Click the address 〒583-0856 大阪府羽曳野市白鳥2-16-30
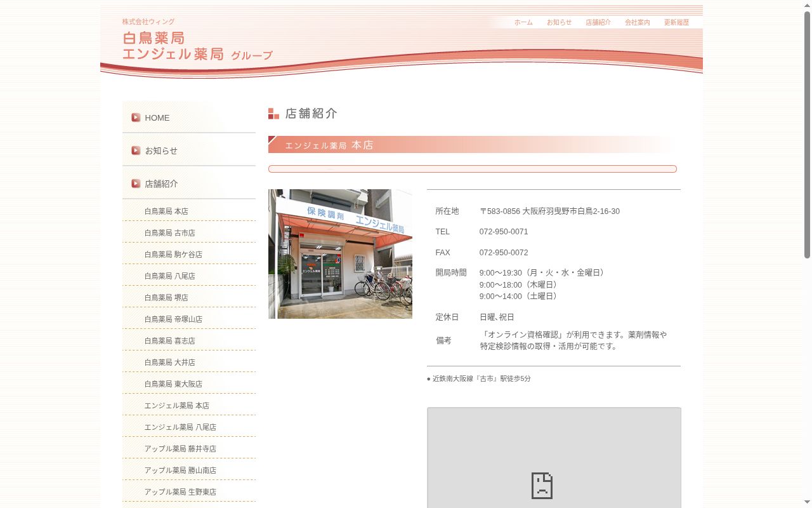This screenshot has height=508, width=812. [x=549, y=211]
